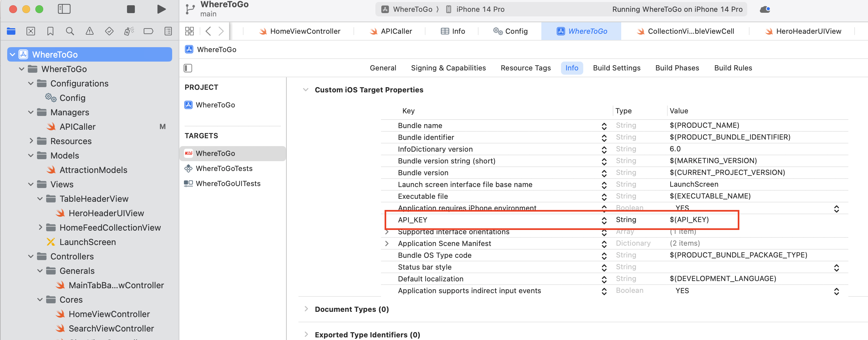Screen dimensions: 868x340
Task: Click the $(API_KEY) value cell
Action: (x=689, y=220)
